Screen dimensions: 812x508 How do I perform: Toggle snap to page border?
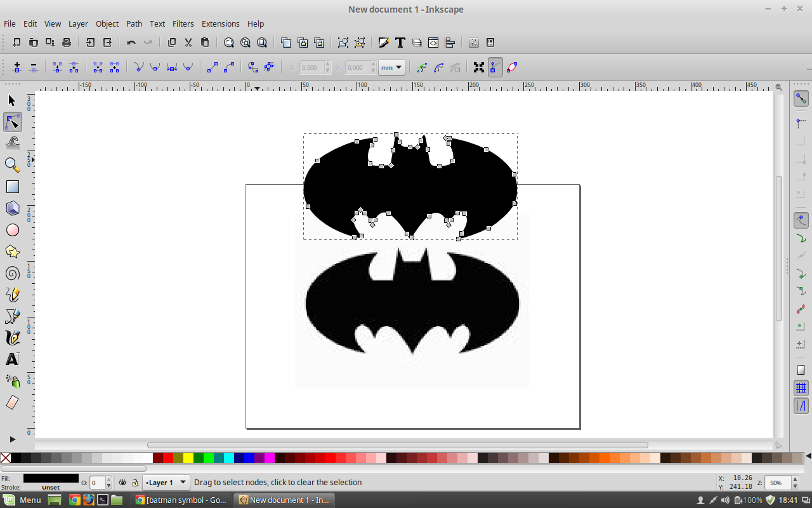click(x=801, y=370)
